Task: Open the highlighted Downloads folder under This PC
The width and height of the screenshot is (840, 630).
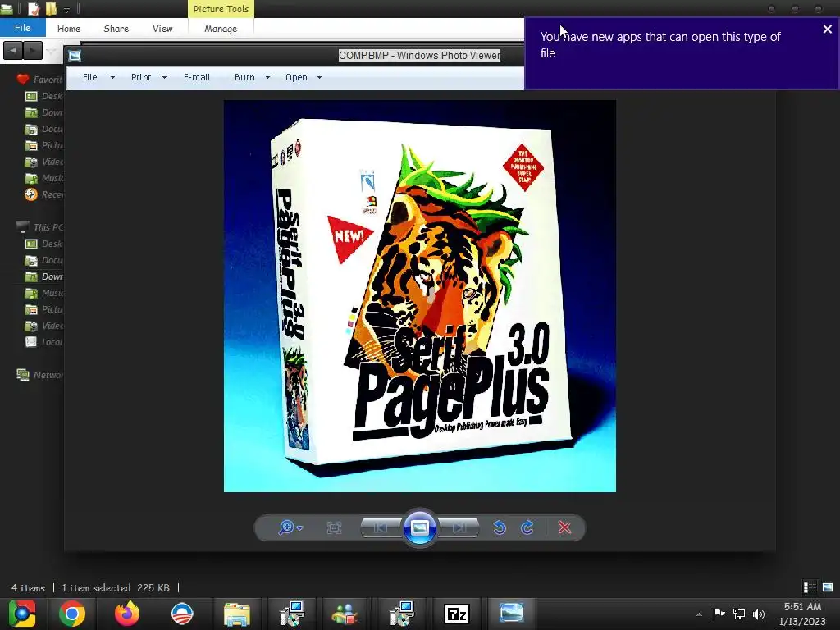Action: tap(44, 276)
